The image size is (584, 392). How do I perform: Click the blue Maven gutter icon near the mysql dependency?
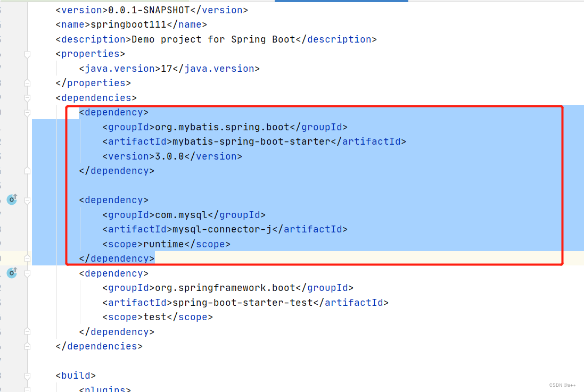coord(12,273)
